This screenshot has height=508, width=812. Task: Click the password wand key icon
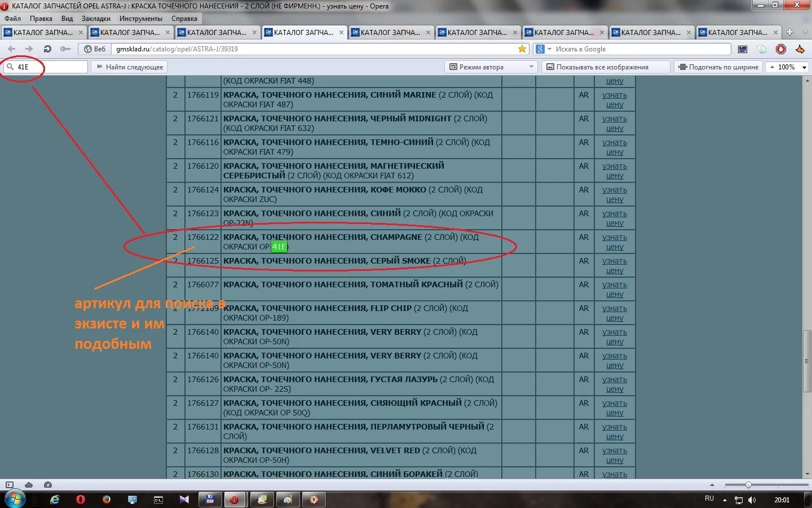pyautogui.click(x=65, y=49)
